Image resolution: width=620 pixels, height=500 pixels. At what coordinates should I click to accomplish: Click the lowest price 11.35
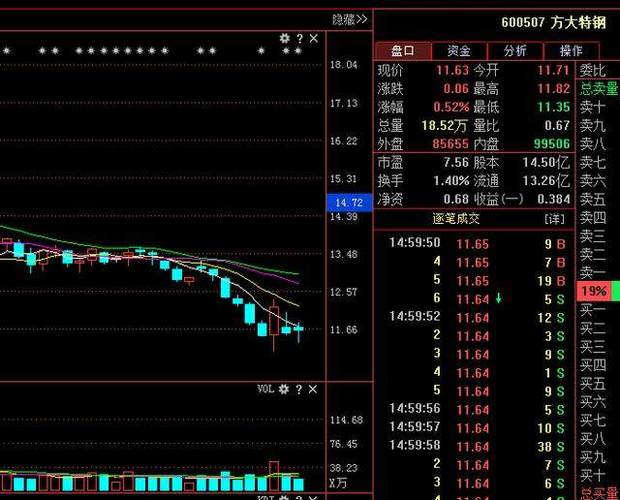click(553, 107)
